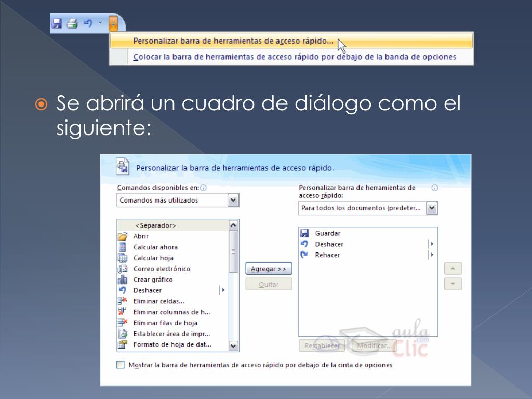Click the move up arrow button
This screenshot has width=532, height=399.
pos(453,269)
